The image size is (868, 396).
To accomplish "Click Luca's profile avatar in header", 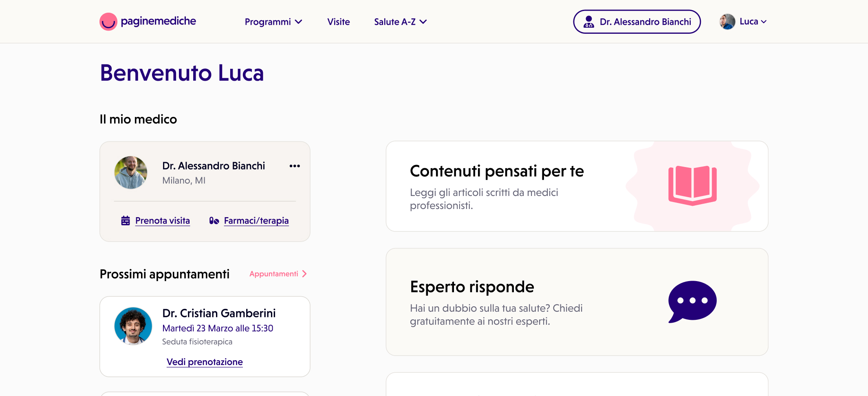I will [727, 22].
